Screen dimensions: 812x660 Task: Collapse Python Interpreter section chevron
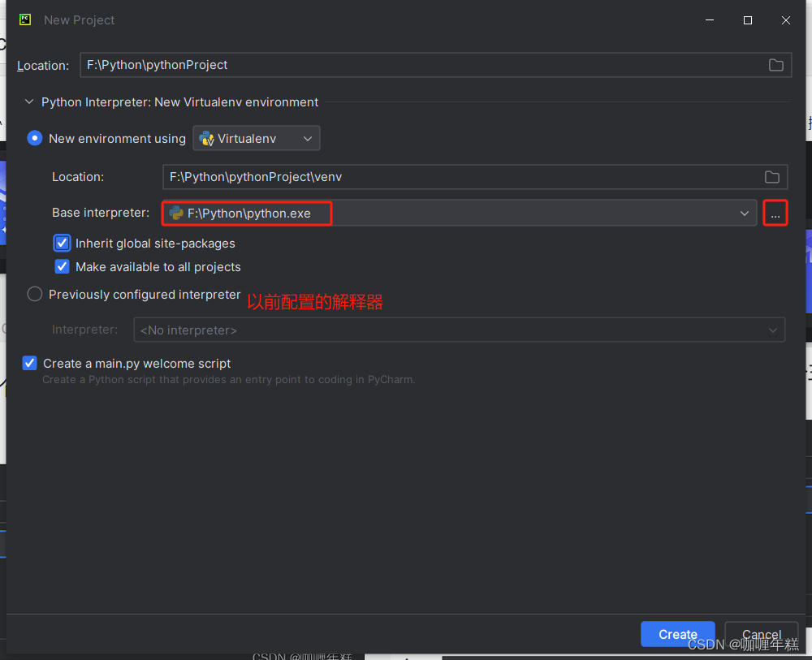[29, 102]
